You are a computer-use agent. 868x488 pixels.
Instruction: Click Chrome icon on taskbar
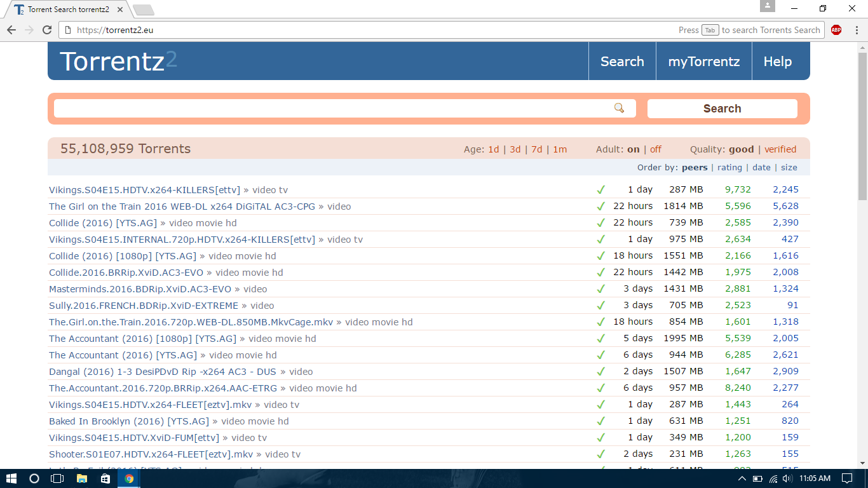pos(129,478)
